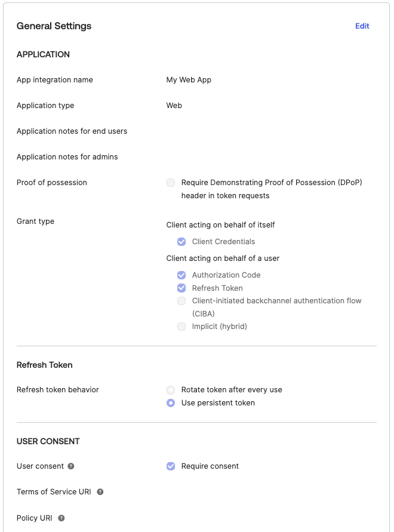
Task: Click the USER CONSENT section header
Action: click(48, 441)
